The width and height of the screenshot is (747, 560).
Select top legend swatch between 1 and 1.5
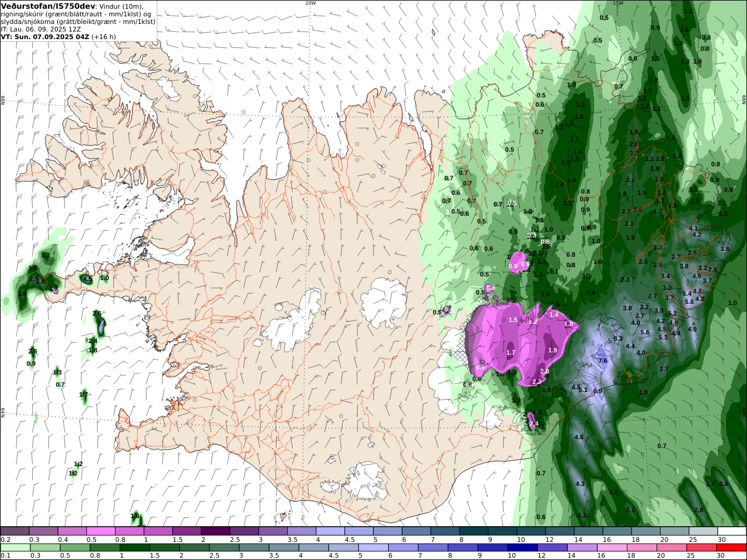point(158,531)
